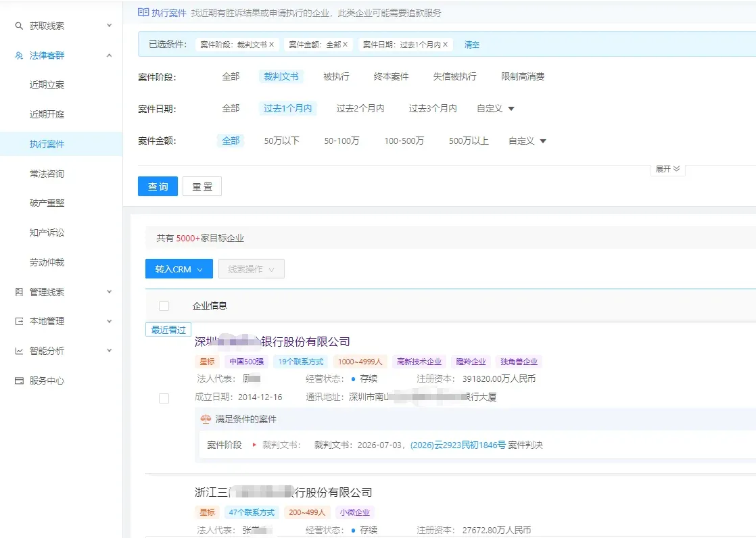This screenshot has width=756, height=538.
Task: Open case link (2026)云2923民初1846号
Action: pyautogui.click(x=458, y=445)
